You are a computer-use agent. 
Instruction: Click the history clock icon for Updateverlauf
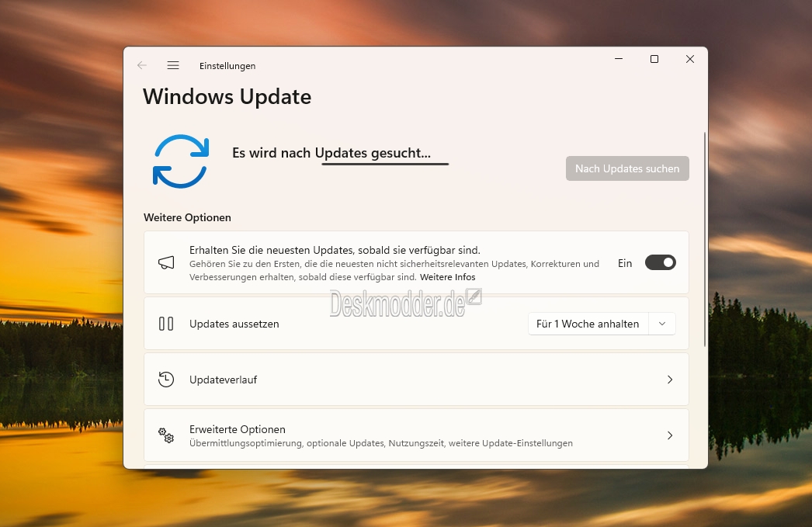pyautogui.click(x=166, y=380)
